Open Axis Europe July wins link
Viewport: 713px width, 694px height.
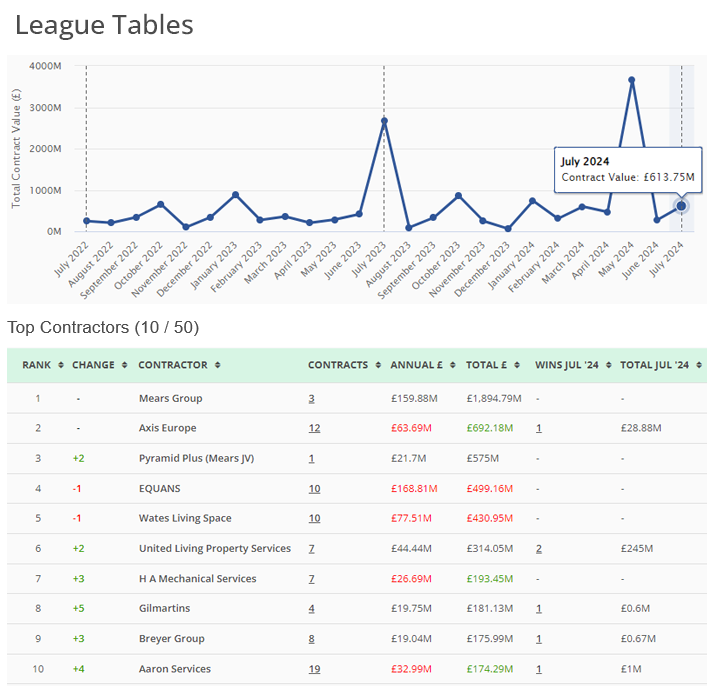(x=539, y=428)
